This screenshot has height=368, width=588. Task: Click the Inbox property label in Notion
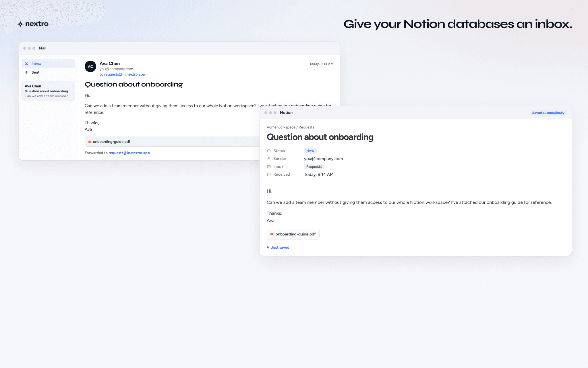pyautogui.click(x=278, y=167)
